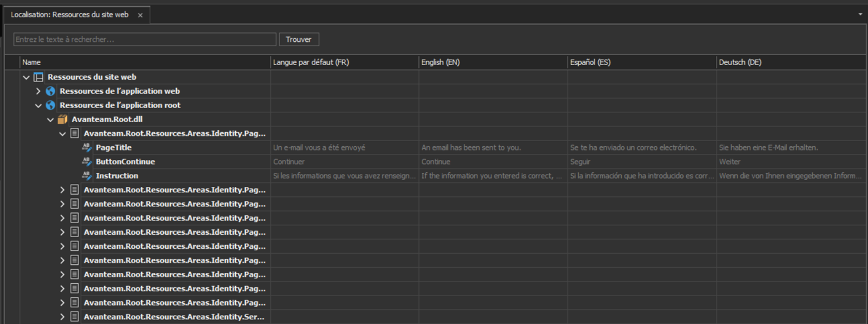
Task: Click the Ressources du site web root icon
Action: click(x=38, y=77)
